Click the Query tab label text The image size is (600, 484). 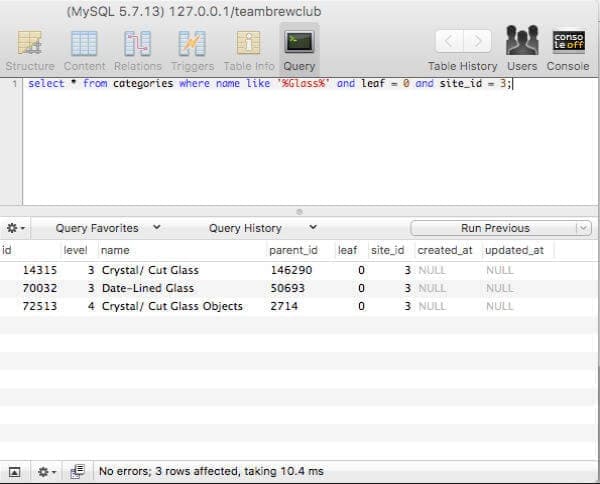(299, 66)
